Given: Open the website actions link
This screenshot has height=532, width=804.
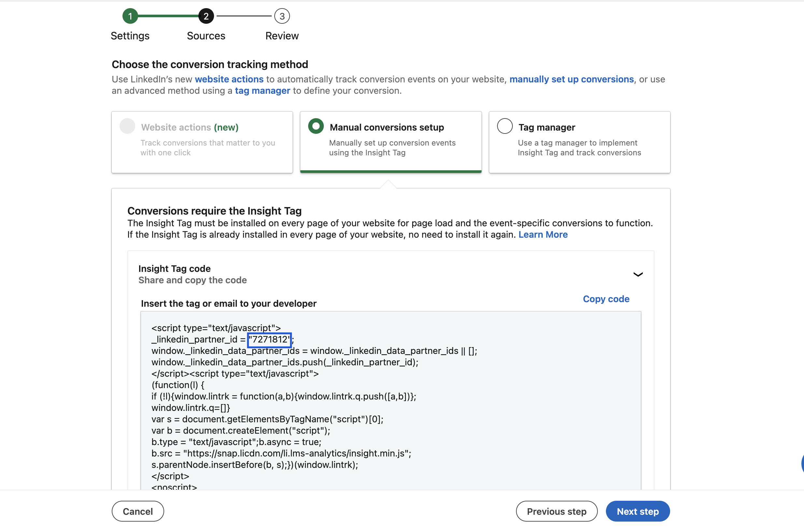Looking at the screenshot, I should coord(229,79).
